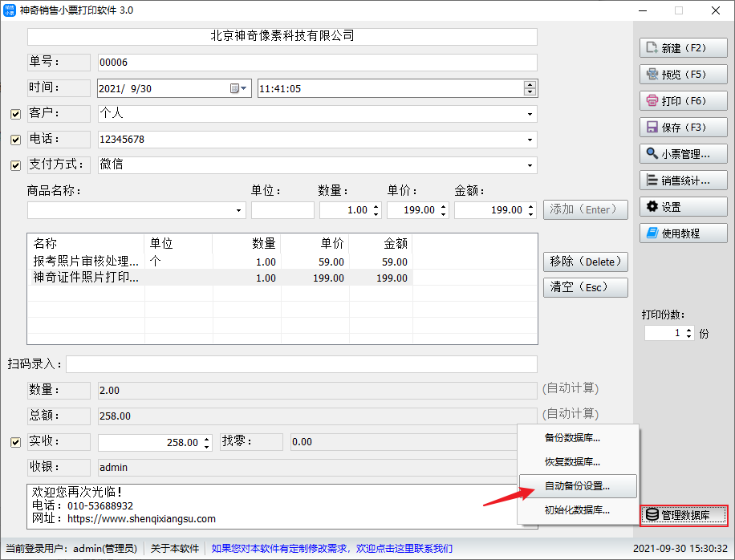Adjust the 实收 amount stepper
This screenshot has height=560, width=735.
[207, 443]
